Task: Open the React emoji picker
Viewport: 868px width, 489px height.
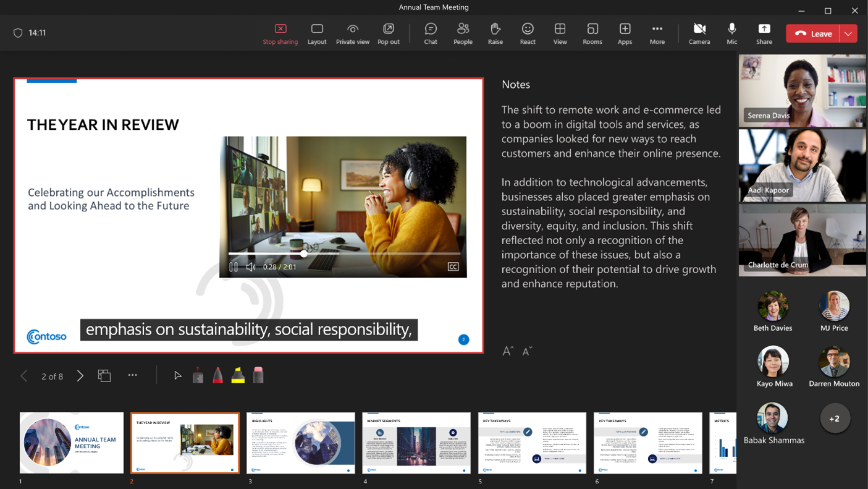Action: (x=528, y=33)
